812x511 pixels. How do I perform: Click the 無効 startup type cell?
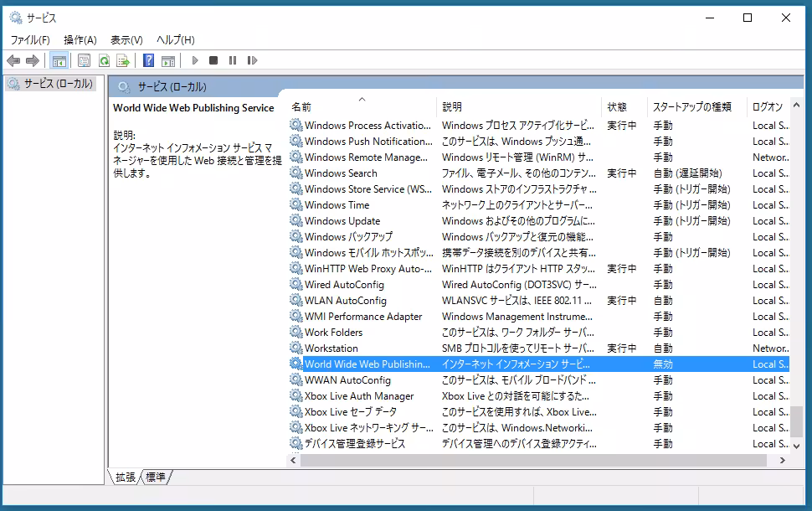663,364
